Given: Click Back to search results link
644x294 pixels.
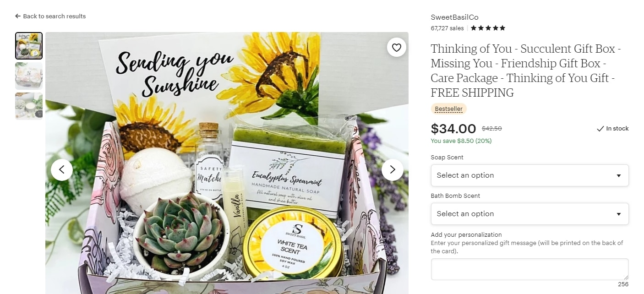Looking at the screenshot, I should pos(54,16).
